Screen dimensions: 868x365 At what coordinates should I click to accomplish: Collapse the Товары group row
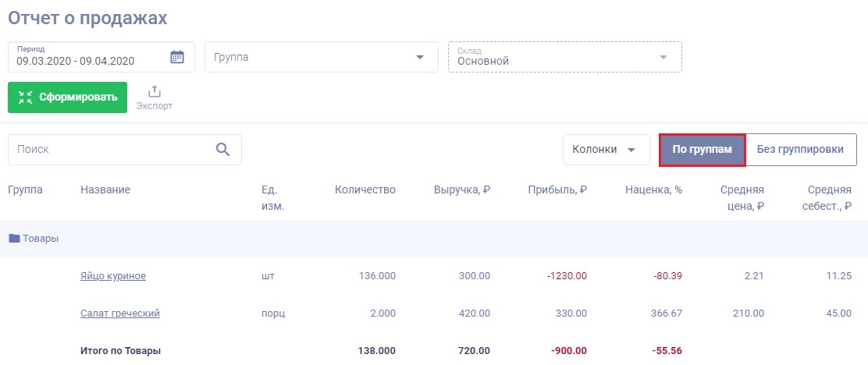(x=34, y=238)
